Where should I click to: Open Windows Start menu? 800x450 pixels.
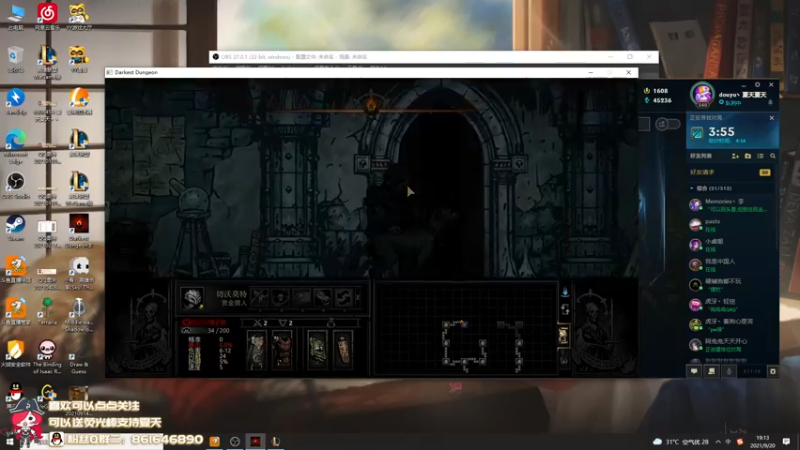point(9,441)
